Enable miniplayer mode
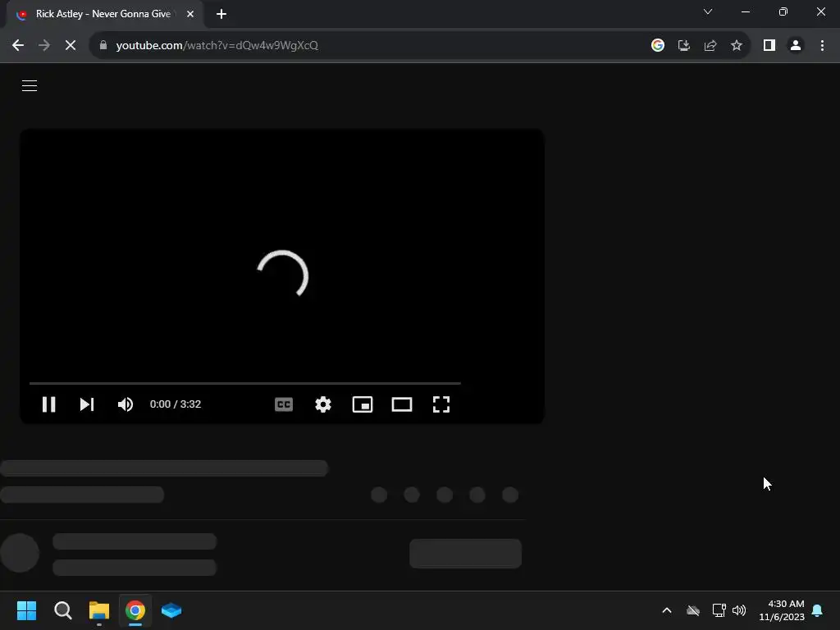 pos(363,404)
